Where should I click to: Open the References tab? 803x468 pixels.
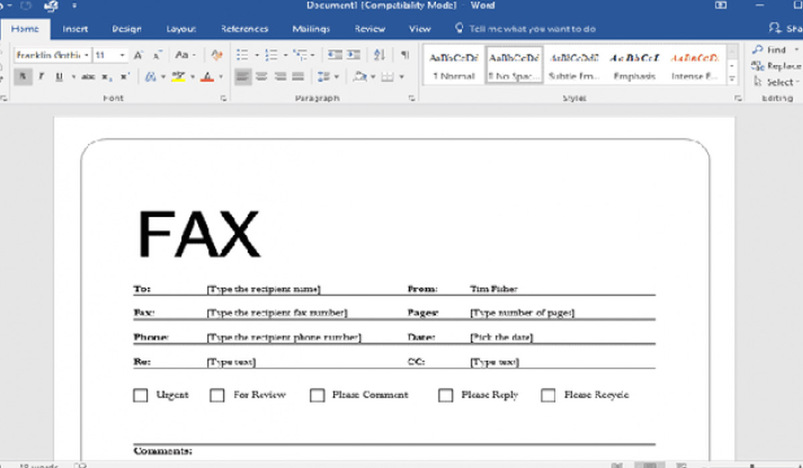pyautogui.click(x=245, y=29)
